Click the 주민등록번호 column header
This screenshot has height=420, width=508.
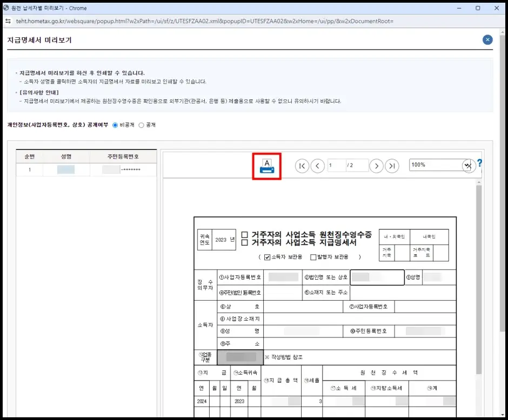coord(122,157)
